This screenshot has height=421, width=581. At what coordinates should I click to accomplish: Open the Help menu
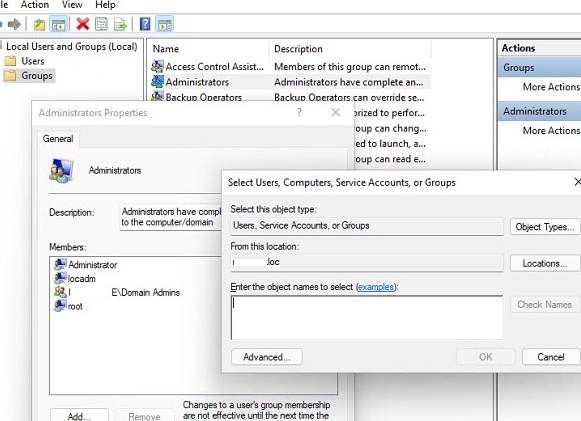[x=105, y=5]
